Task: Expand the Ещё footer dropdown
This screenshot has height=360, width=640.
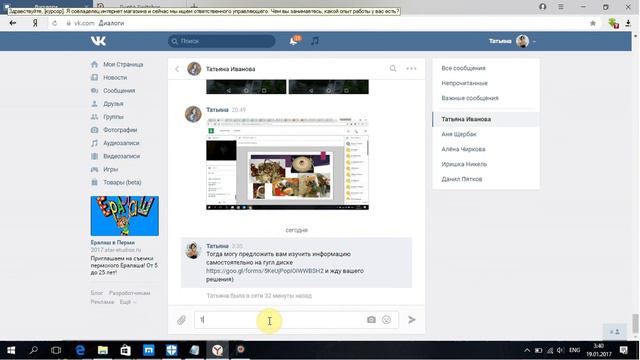Action: [127, 302]
